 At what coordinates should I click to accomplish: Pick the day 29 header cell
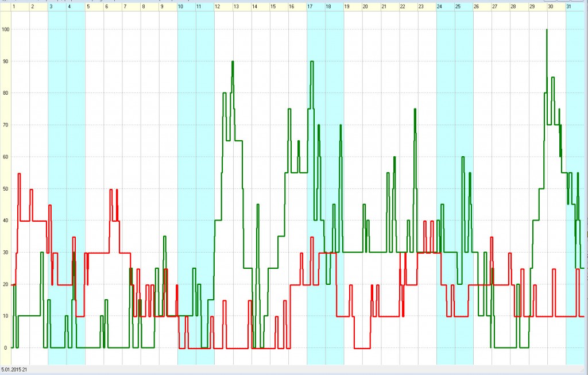point(539,6)
